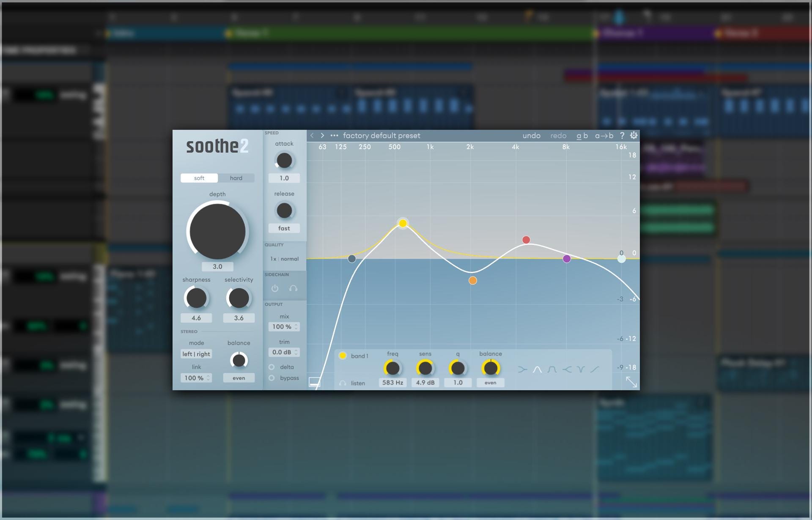Click redo in the top bar
The width and height of the screenshot is (812, 520).
[558, 136]
